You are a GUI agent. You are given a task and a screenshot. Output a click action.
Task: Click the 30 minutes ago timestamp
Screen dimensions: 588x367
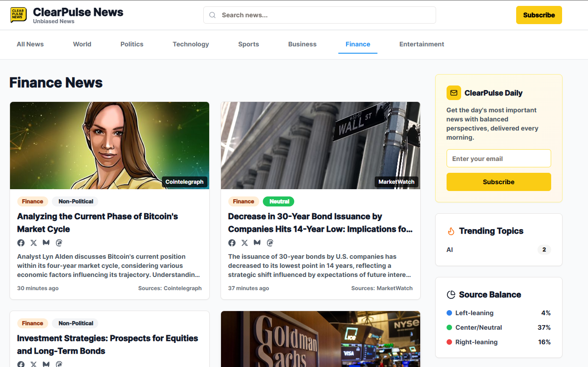coord(38,288)
